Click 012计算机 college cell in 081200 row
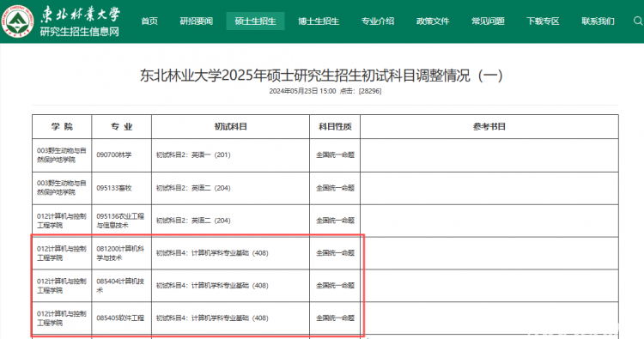The height and width of the screenshot is (339, 644). coord(62,253)
